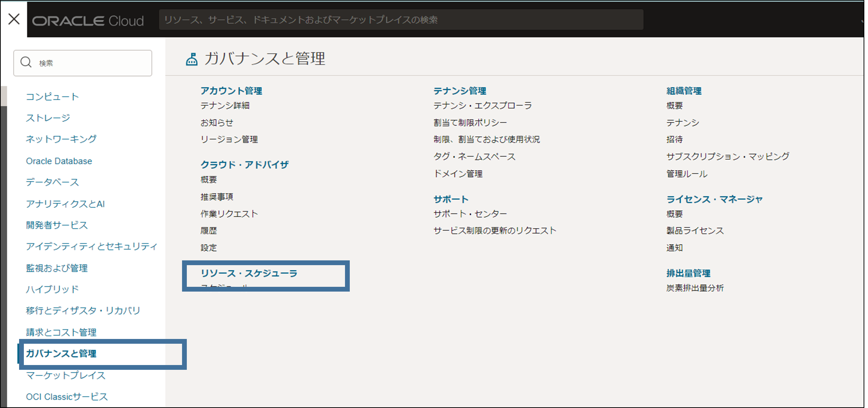The width and height of the screenshot is (868, 408).
Task: Select Oracle Database in the sidebar
Action: coord(59,161)
